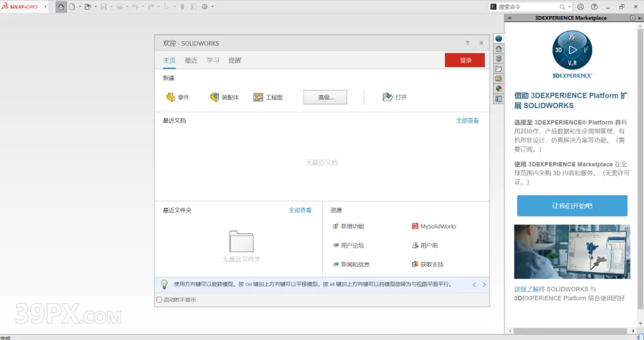Click the Select cursor toolbar icon
The width and height of the screenshot is (644, 340).
pos(166,7)
